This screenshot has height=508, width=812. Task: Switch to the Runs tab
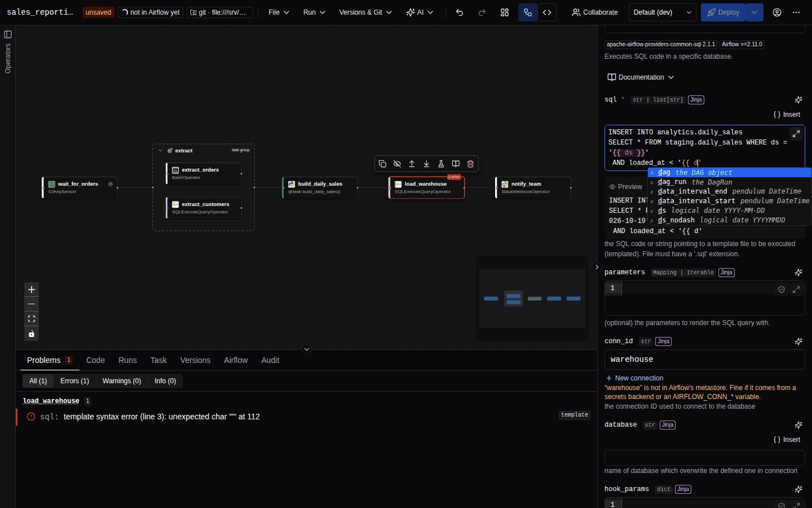[127, 360]
